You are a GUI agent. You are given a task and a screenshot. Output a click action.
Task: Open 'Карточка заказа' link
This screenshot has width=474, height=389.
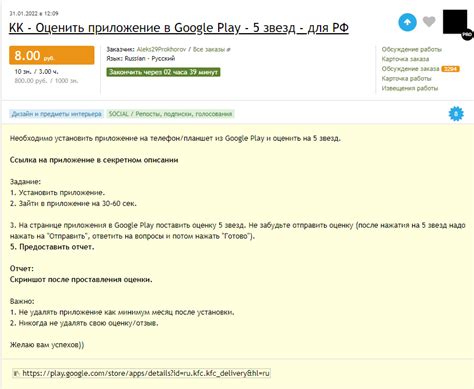coord(405,59)
